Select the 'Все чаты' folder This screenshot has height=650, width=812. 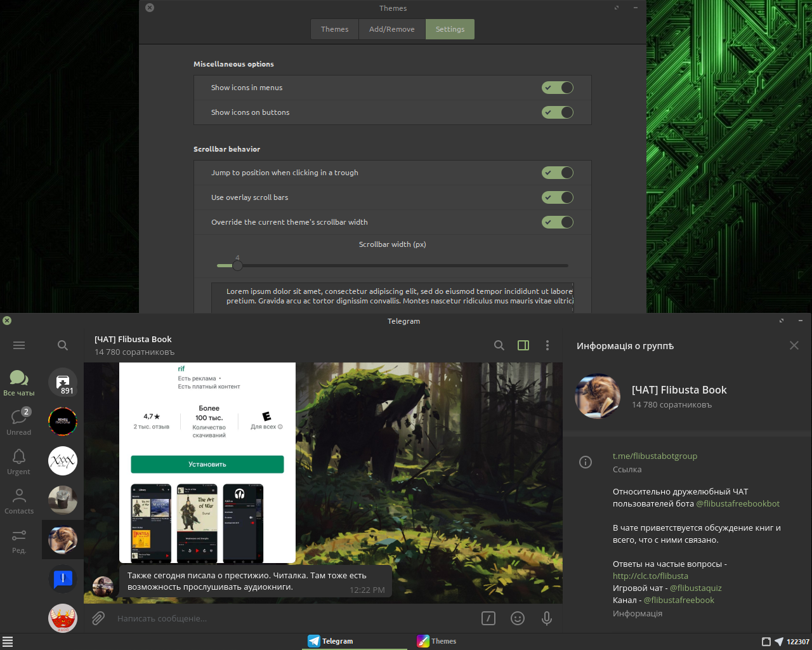coord(19,383)
